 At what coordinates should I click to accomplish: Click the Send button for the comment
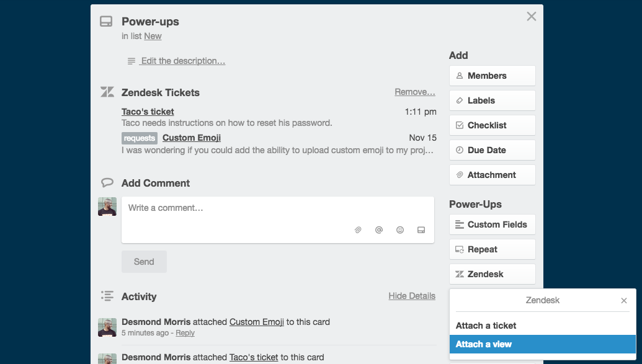coord(144,261)
